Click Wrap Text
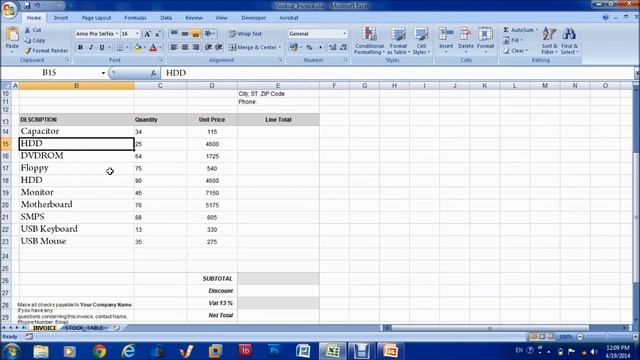 [x=245, y=34]
